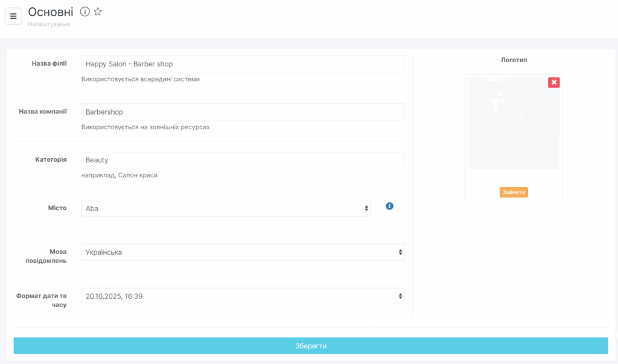618x364 pixels.
Task: Click the logo image preview
Action: (x=514, y=124)
